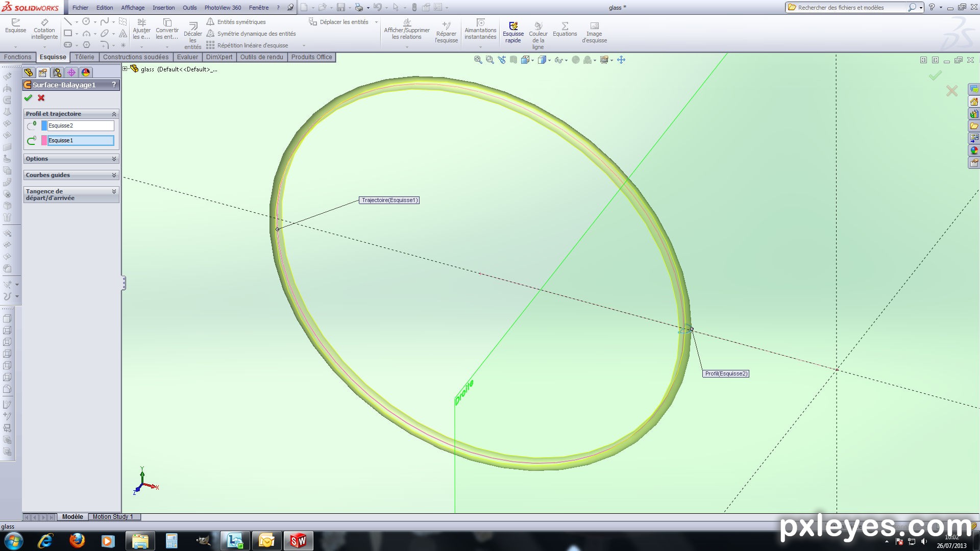
Task: Click the Esquisse sketch button
Action: [15, 27]
